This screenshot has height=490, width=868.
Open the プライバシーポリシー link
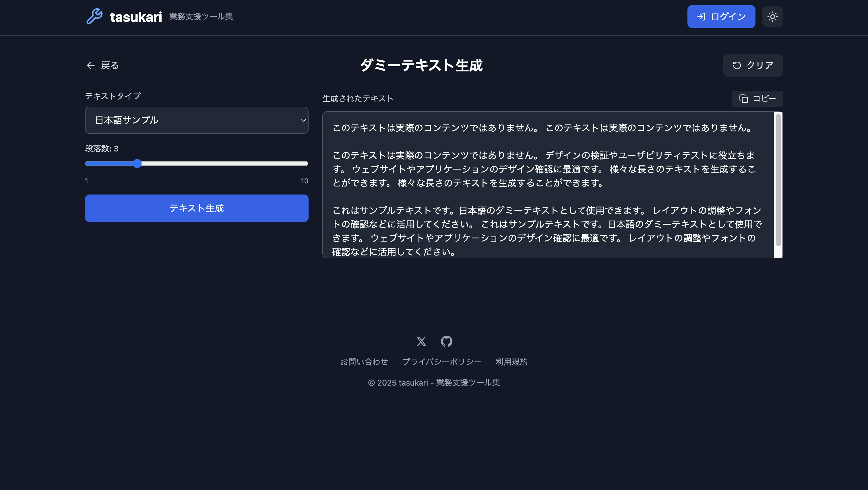[442, 362]
